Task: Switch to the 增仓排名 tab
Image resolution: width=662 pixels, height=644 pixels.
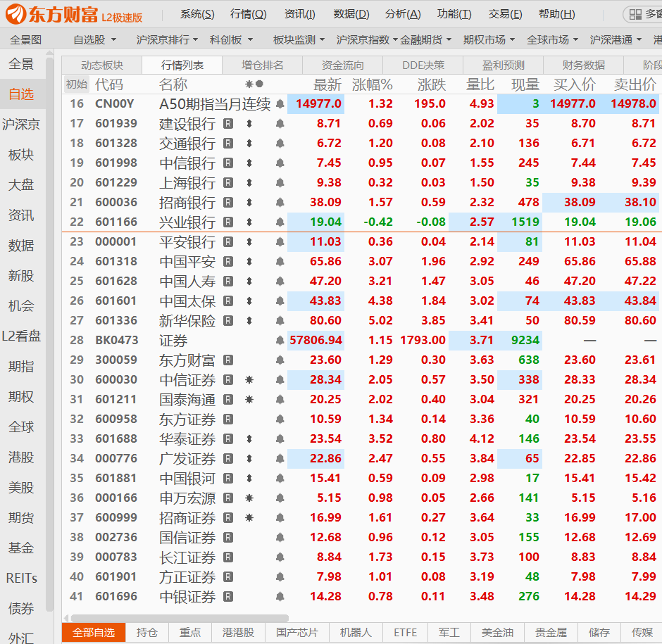Action: [262, 65]
